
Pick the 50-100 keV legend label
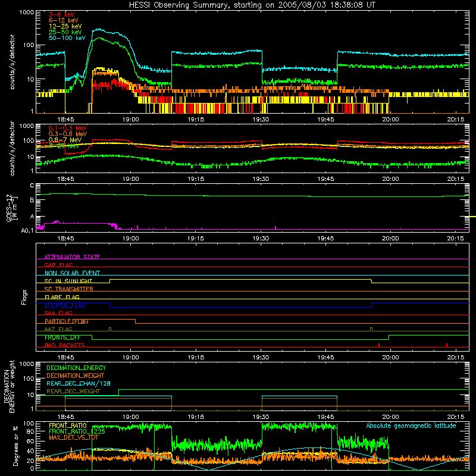tap(67, 37)
